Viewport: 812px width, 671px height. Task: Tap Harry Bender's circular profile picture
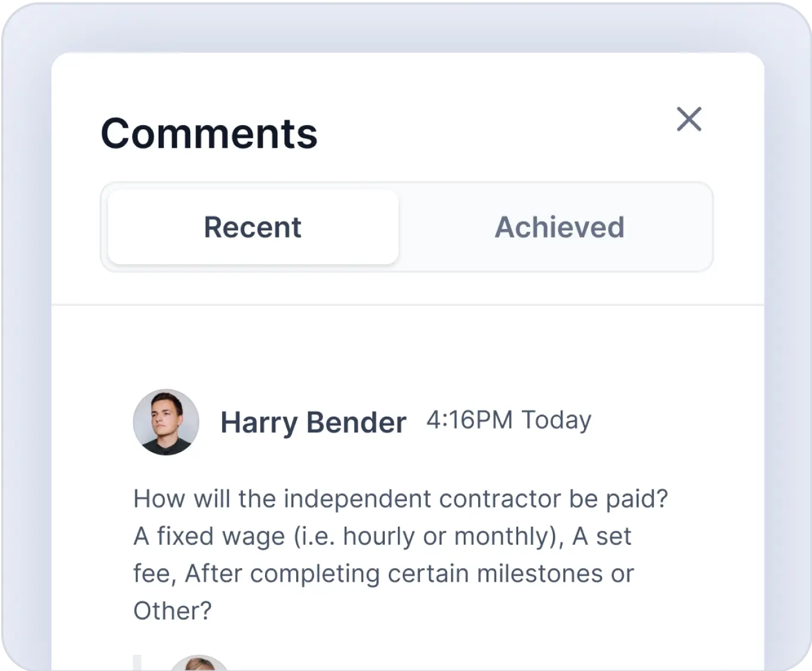click(x=166, y=423)
